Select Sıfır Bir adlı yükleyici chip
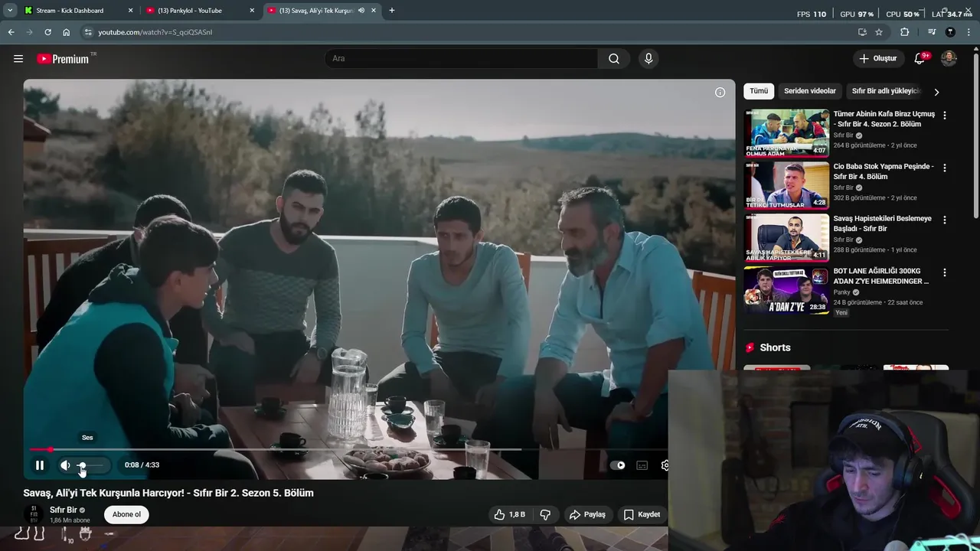The image size is (980, 551). tap(886, 91)
